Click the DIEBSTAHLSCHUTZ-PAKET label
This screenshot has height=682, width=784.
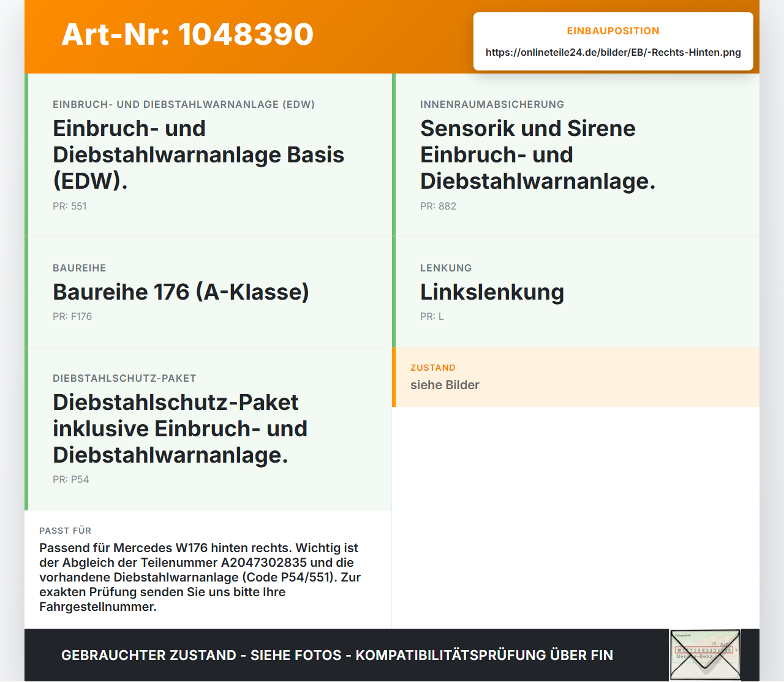pyautogui.click(x=124, y=378)
